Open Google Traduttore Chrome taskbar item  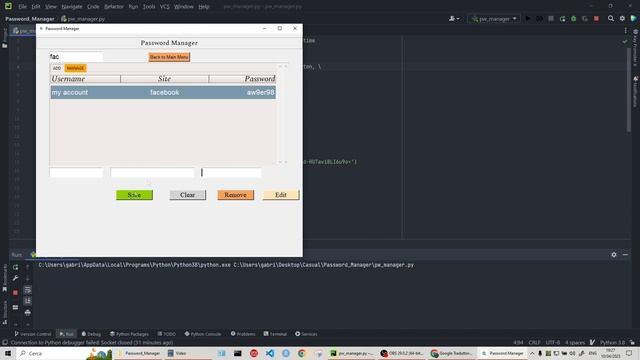click(x=453, y=353)
